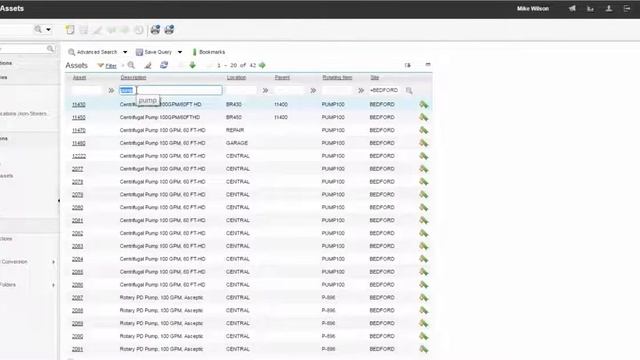Click the Parent filter input field
640x360 pixels.
click(x=289, y=90)
